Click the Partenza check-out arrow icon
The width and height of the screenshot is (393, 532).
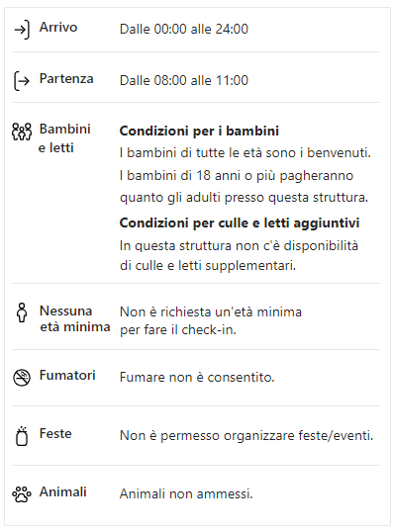click(x=22, y=81)
